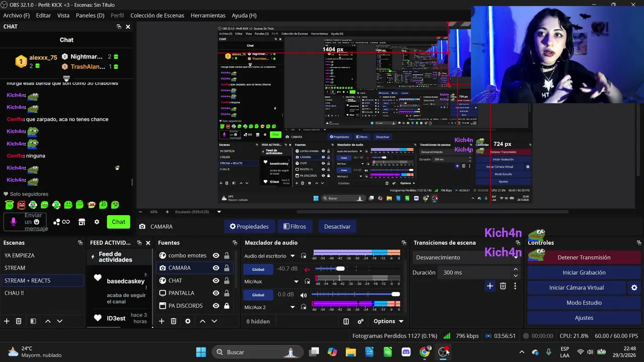Move selected scene down

click(59, 321)
